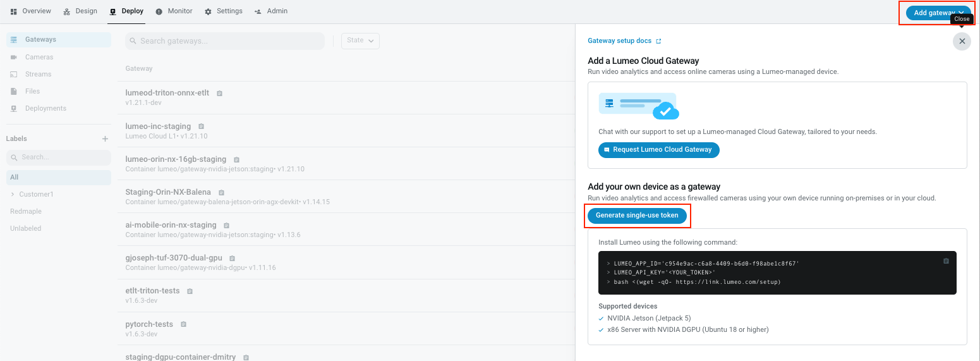Click the Gateways sidebar icon

coord(14,40)
